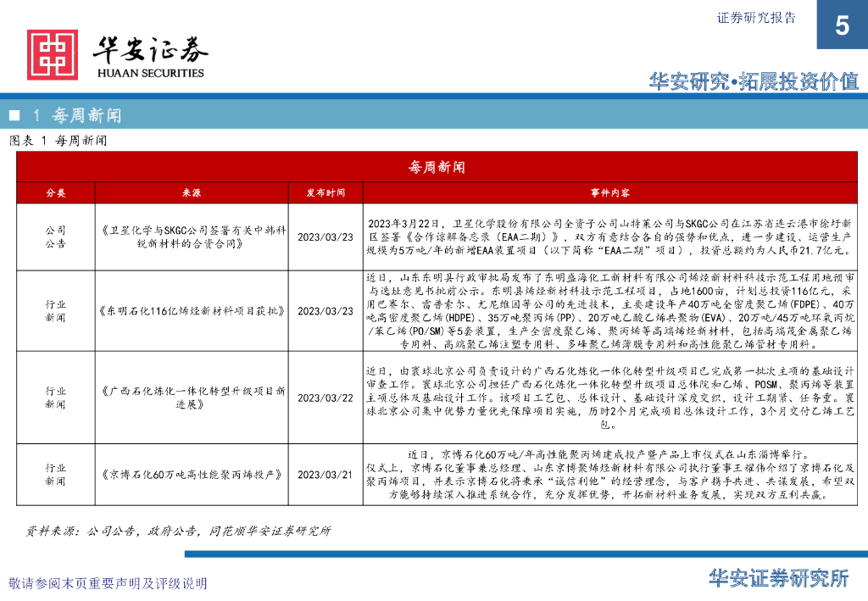Click the Huaan Securities red logo emblem
Viewport: 868px width, 601px height.
[x=53, y=55]
